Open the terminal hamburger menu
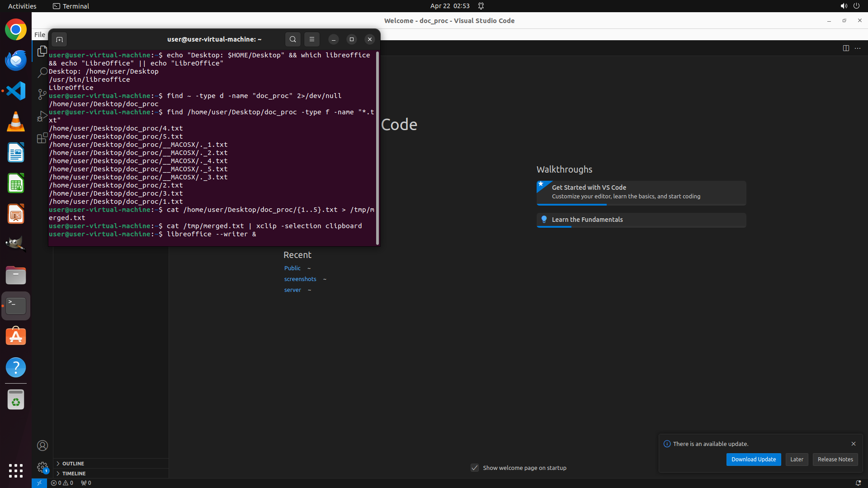This screenshot has height=488, width=868. 312,39
